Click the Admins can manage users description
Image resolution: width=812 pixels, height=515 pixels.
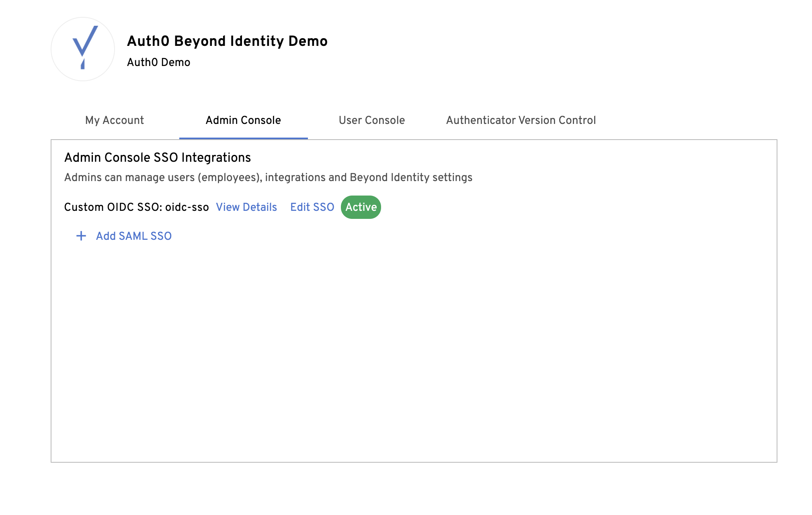(x=269, y=177)
